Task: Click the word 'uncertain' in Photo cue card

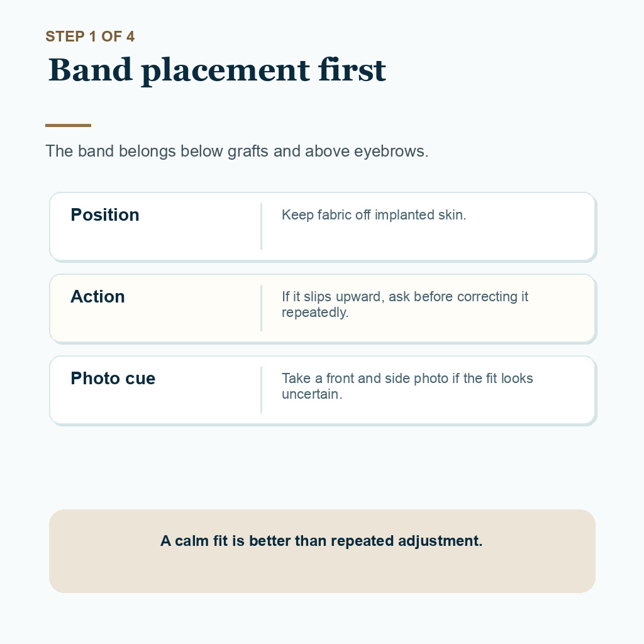Action: (x=311, y=394)
